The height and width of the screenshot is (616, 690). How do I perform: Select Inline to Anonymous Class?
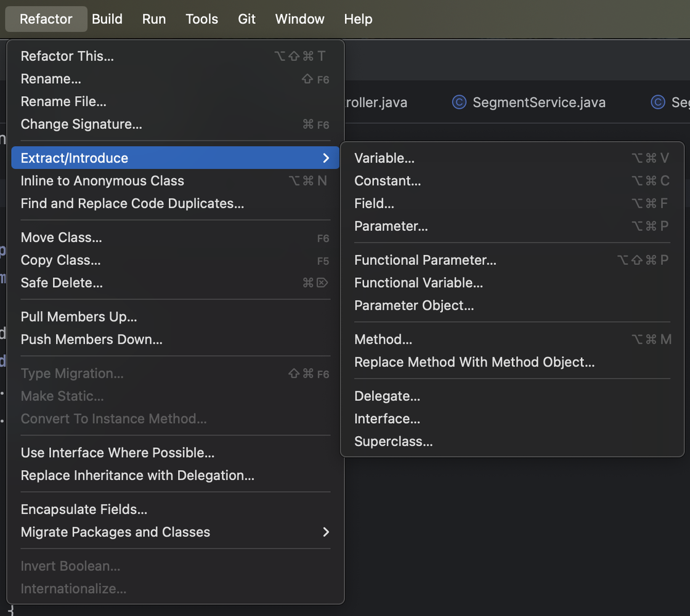175,180
